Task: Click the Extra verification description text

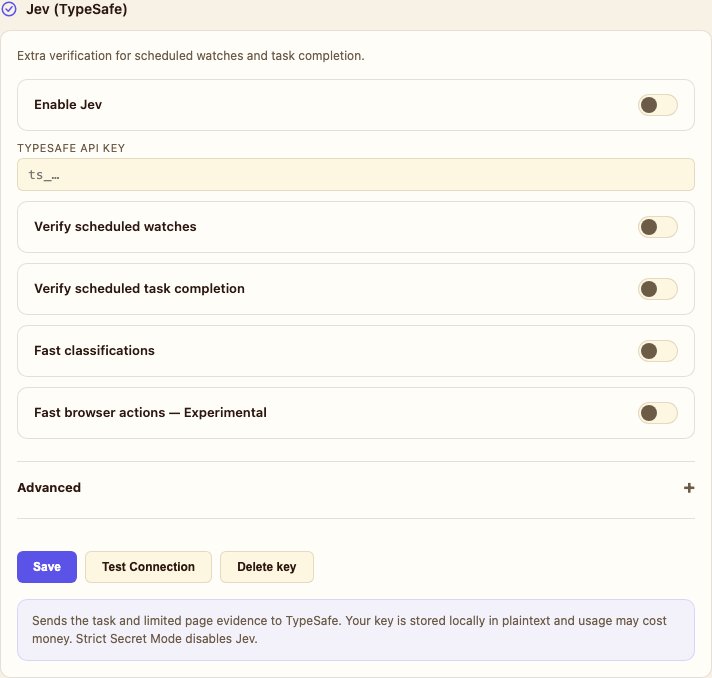Action: pos(191,56)
